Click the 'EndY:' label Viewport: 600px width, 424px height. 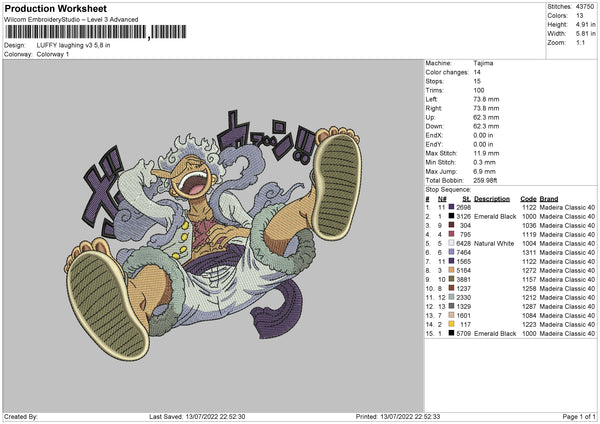point(434,144)
